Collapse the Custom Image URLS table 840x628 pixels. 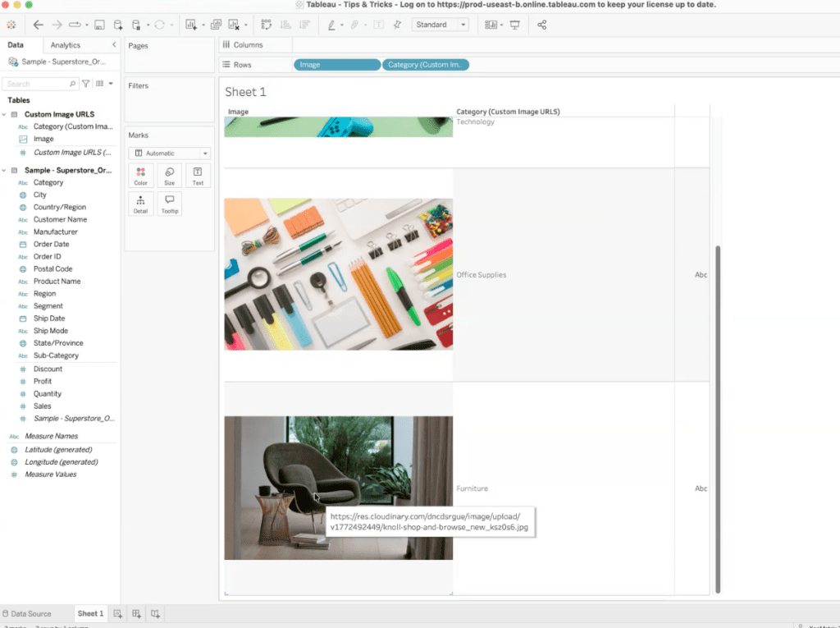(x=4, y=114)
